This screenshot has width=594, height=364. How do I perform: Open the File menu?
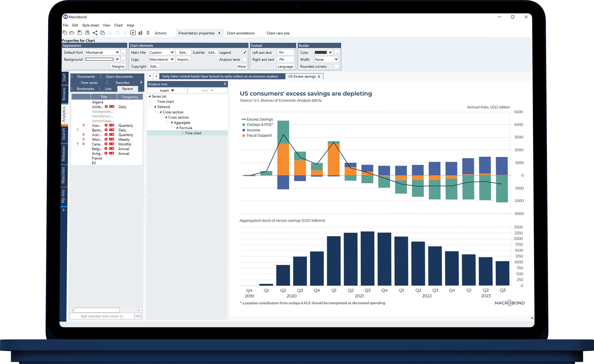tap(65, 25)
